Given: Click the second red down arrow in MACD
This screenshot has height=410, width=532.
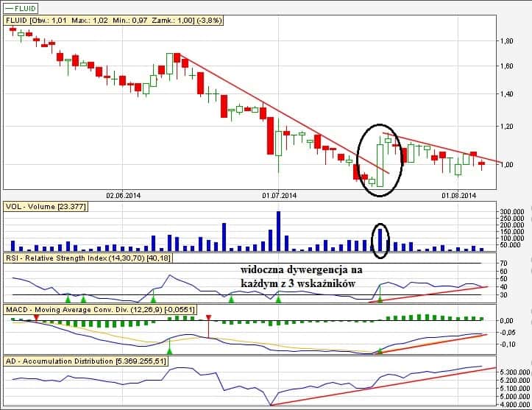Looking at the screenshot, I should (208, 318).
